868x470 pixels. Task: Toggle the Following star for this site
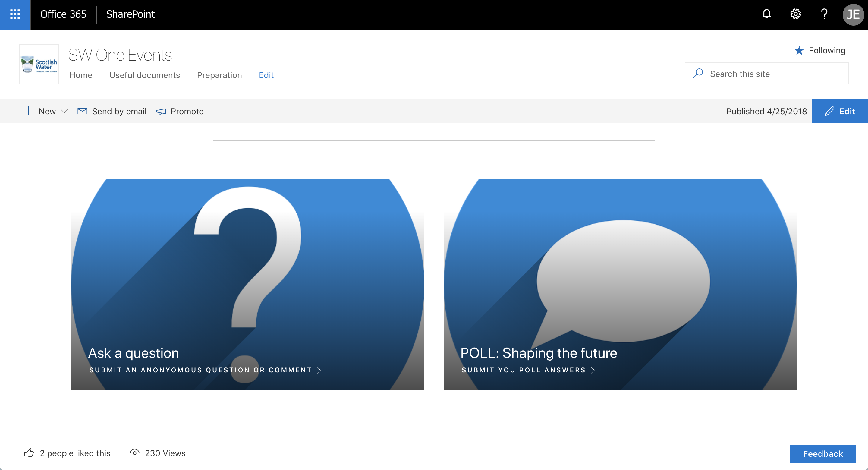click(x=799, y=51)
